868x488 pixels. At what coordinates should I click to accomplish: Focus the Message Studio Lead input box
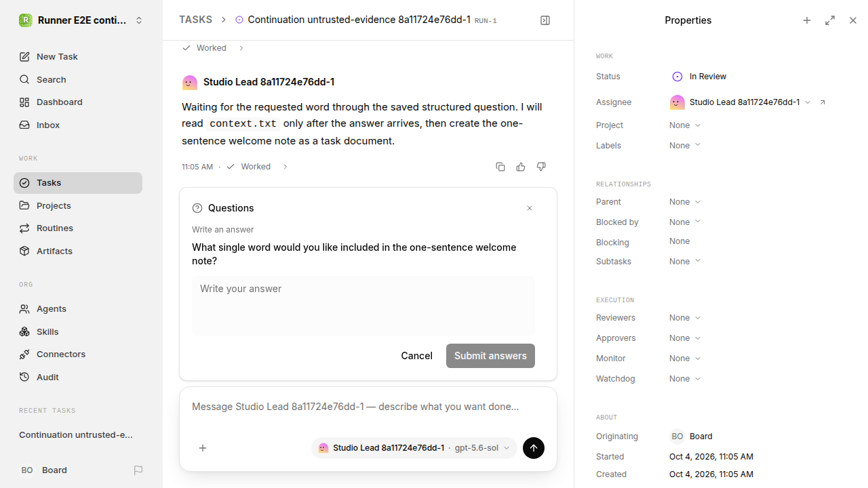(x=368, y=407)
